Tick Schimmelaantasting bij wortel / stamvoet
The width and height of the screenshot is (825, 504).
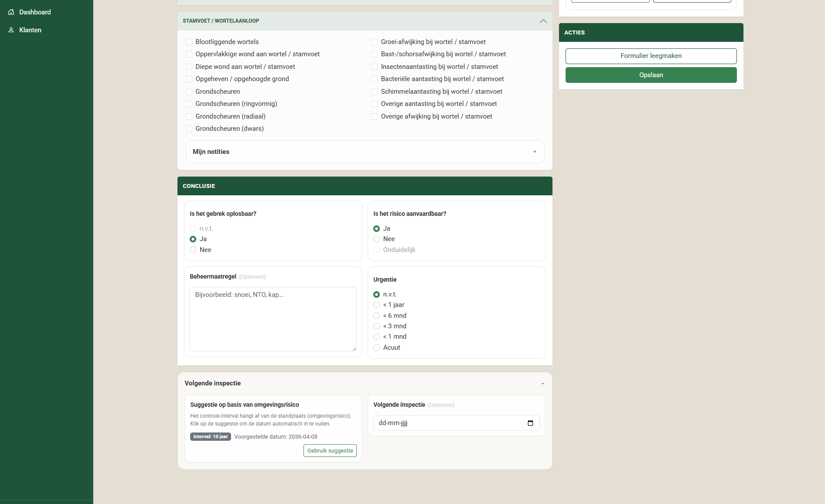374,92
